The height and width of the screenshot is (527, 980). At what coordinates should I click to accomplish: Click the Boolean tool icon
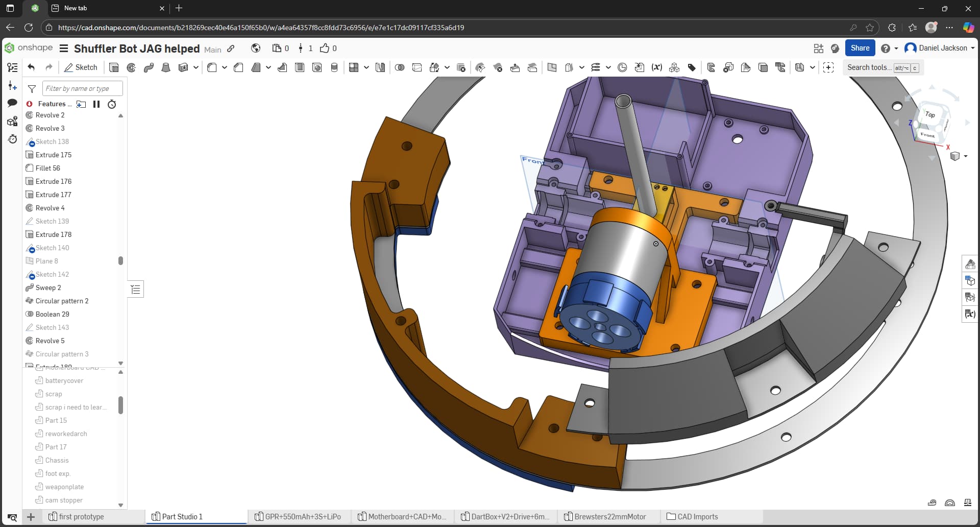pyautogui.click(x=400, y=67)
